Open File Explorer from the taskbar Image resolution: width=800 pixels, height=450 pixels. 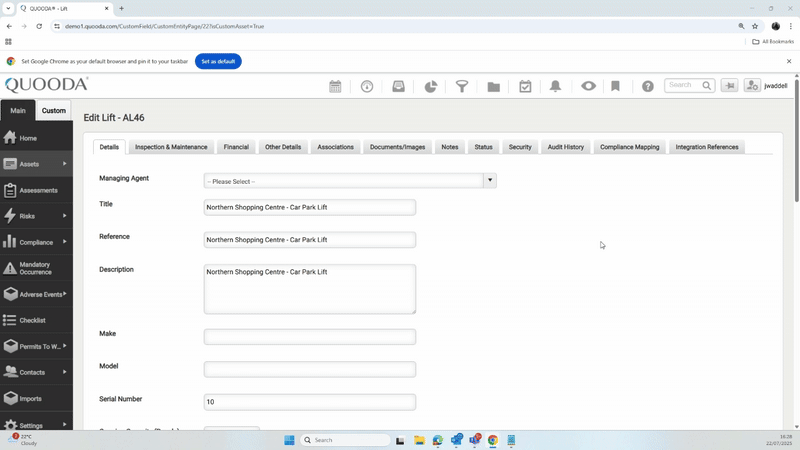click(x=419, y=440)
